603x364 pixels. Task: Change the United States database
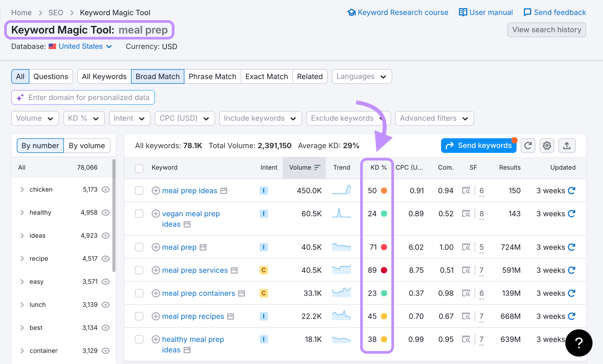point(80,46)
